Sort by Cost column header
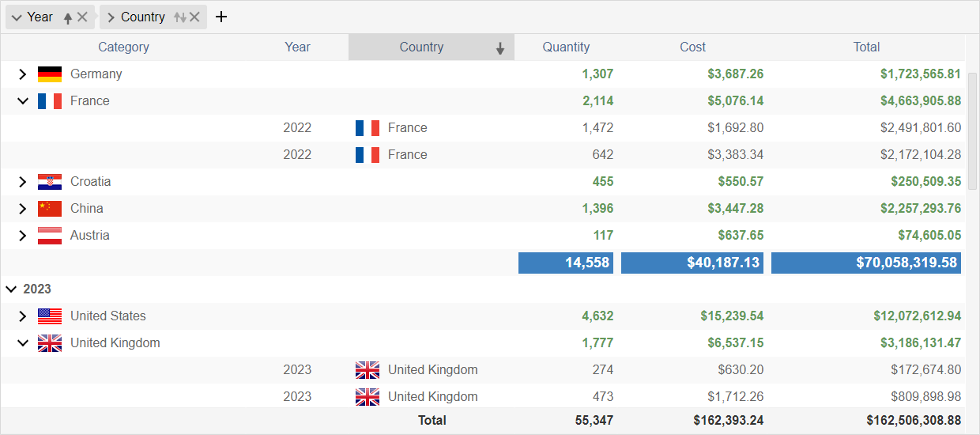980x435 pixels. 692,47
